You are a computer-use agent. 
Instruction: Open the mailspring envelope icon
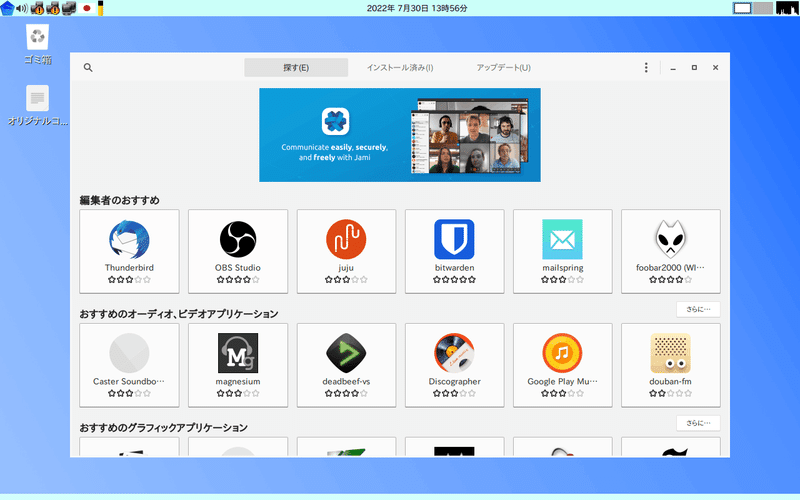[x=562, y=239]
